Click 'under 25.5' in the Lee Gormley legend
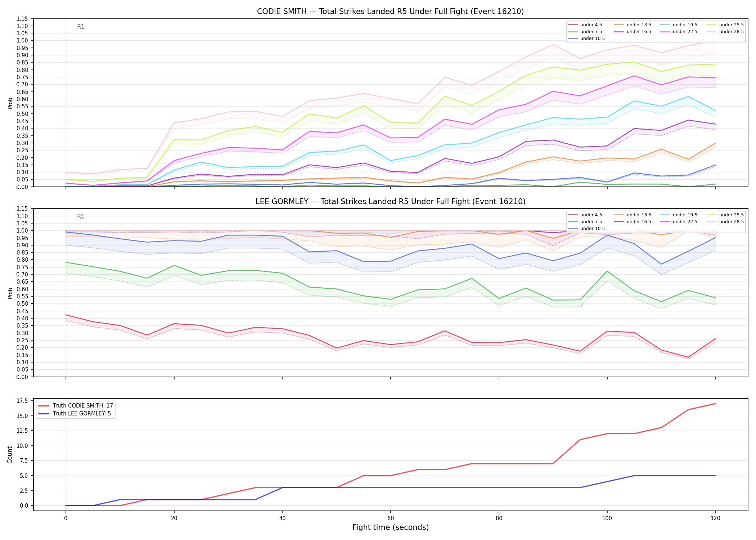The width and height of the screenshot is (756, 540). pos(731,215)
